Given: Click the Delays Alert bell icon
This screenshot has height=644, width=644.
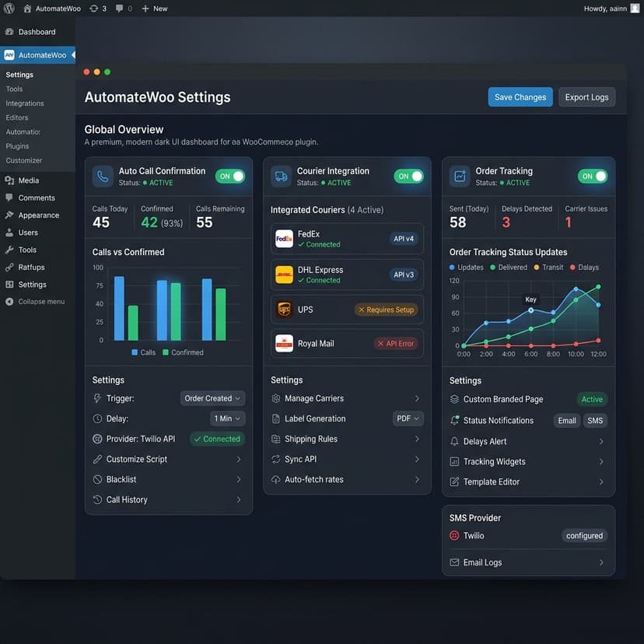Looking at the screenshot, I should tap(454, 441).
